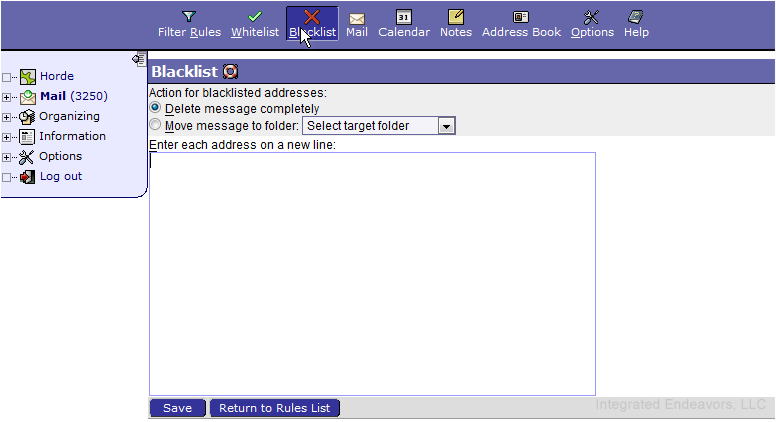The width and height of the screenshot is (776, 422).
Task: Open the Select target folder dropdown
Action: [379, 126]
